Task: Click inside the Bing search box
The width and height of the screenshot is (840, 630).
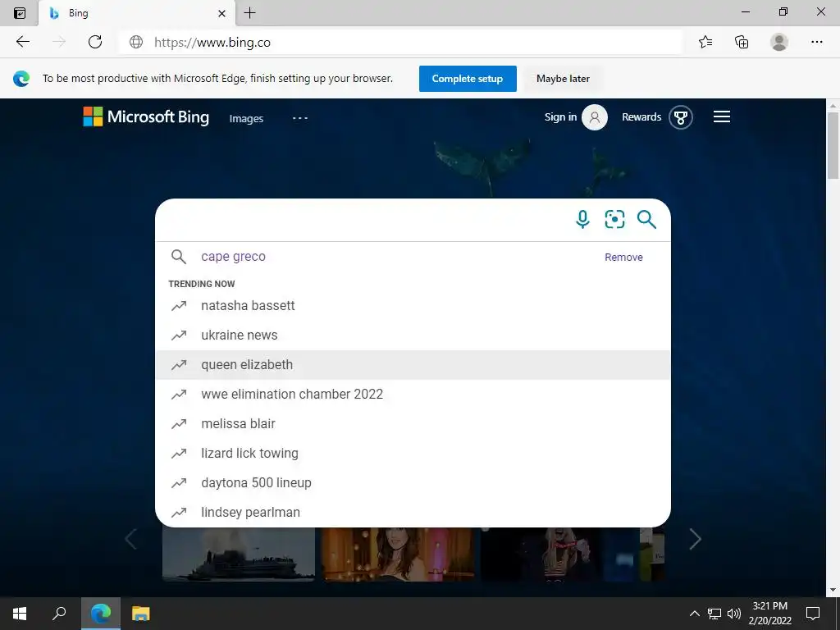Action: [364, 220]
